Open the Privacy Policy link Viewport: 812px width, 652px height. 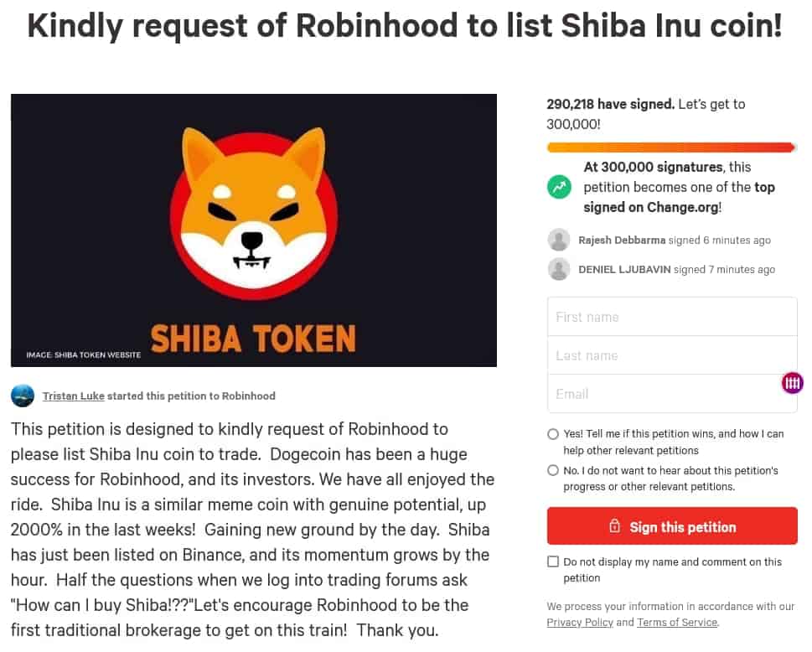point(580,622)
